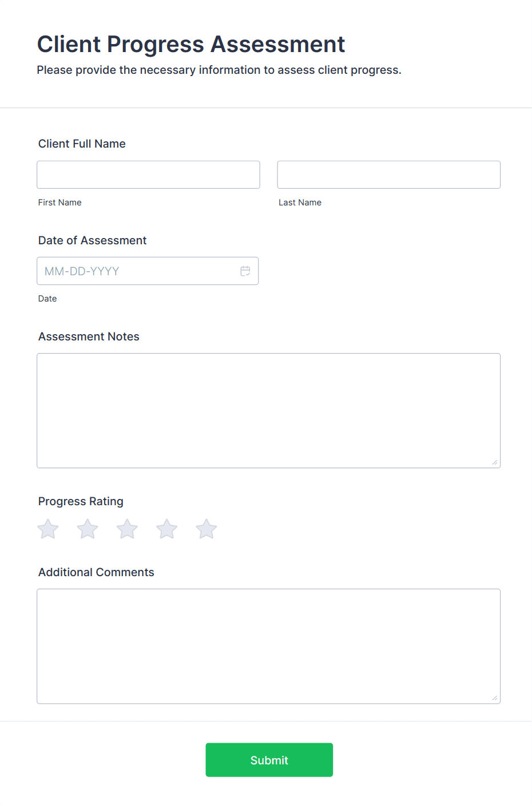Open the date picker calendar icon
This screenshot has height=805, width=532.
coord(245,271)
